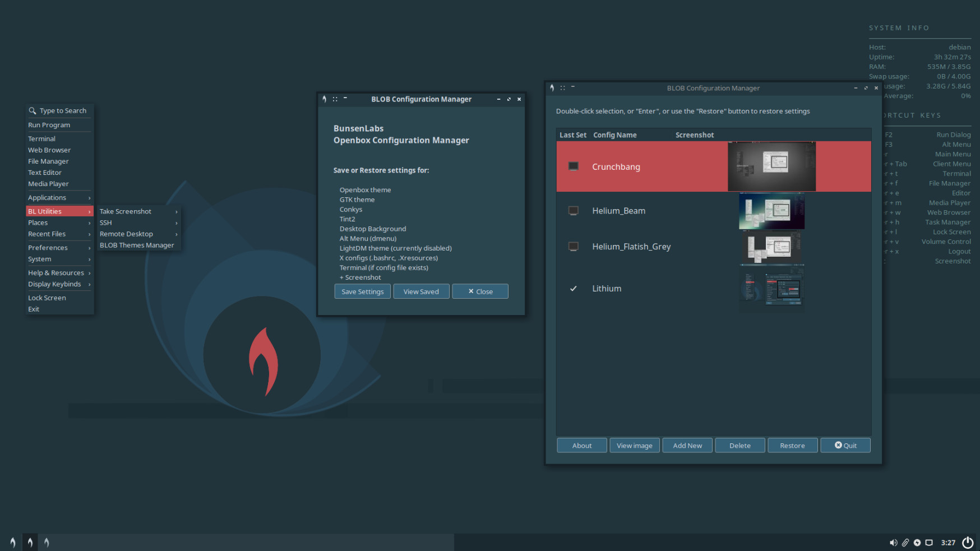
Task: Click the View image button
Action: (x=635, y=446)
